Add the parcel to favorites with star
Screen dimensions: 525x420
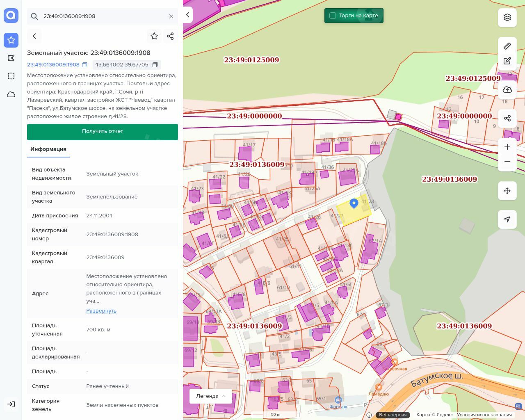tap(154, 36)
